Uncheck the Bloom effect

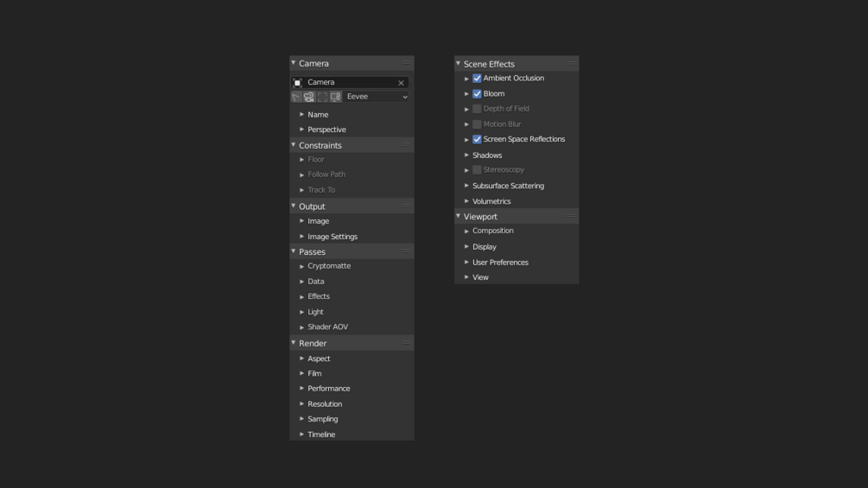(x=477, y=93)
